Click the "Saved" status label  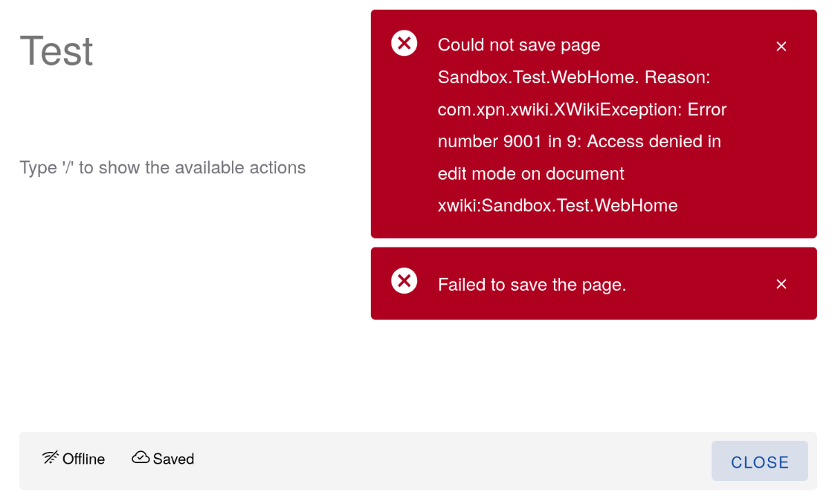coord(173,459)
